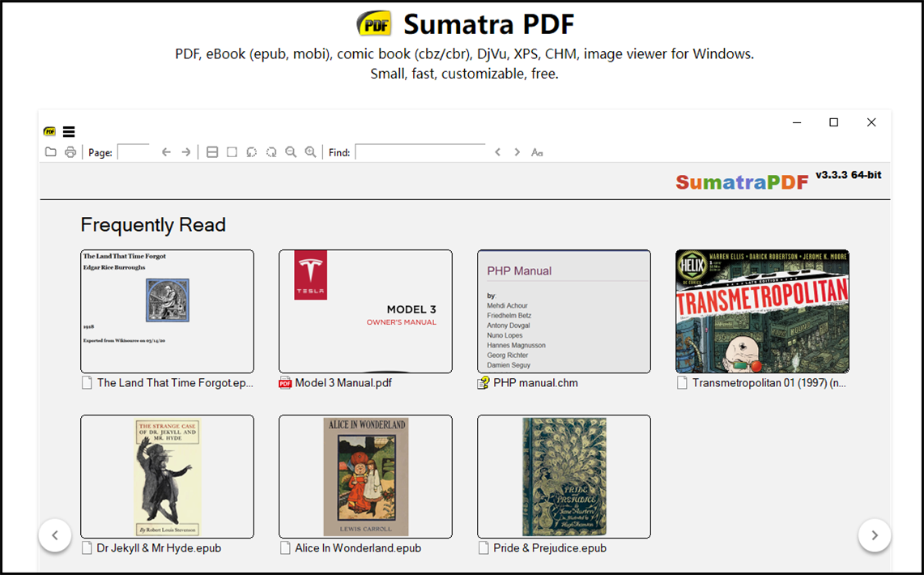Rotate the page right

pyautogui.click(x=271, y=152)
